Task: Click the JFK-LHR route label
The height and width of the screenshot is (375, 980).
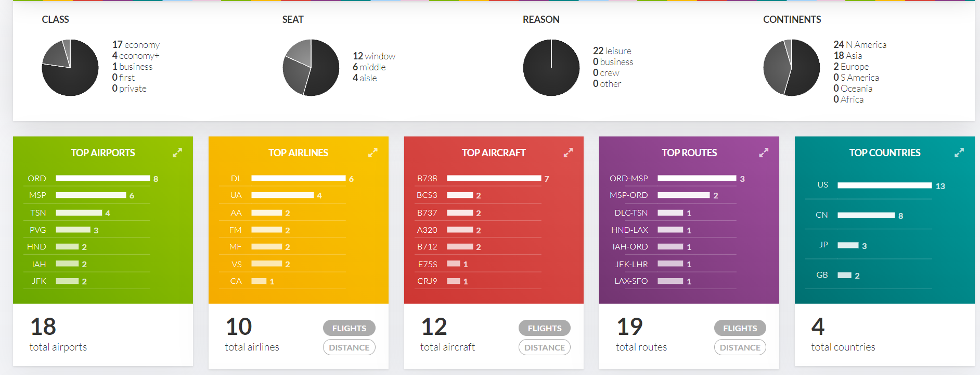Action: tap(631, 264)
